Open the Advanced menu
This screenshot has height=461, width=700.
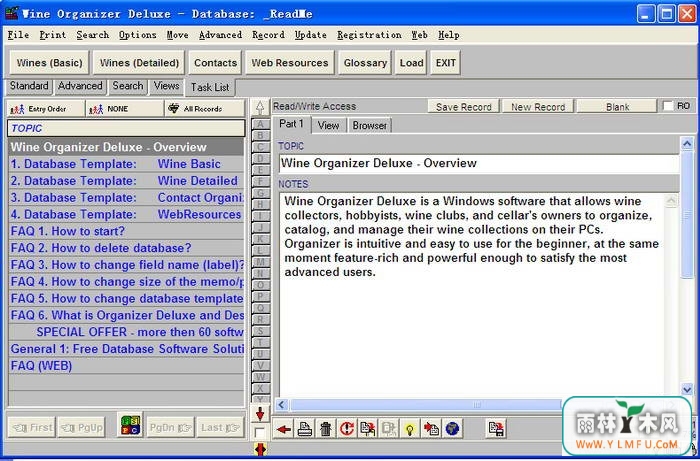[x=220, y=35]
